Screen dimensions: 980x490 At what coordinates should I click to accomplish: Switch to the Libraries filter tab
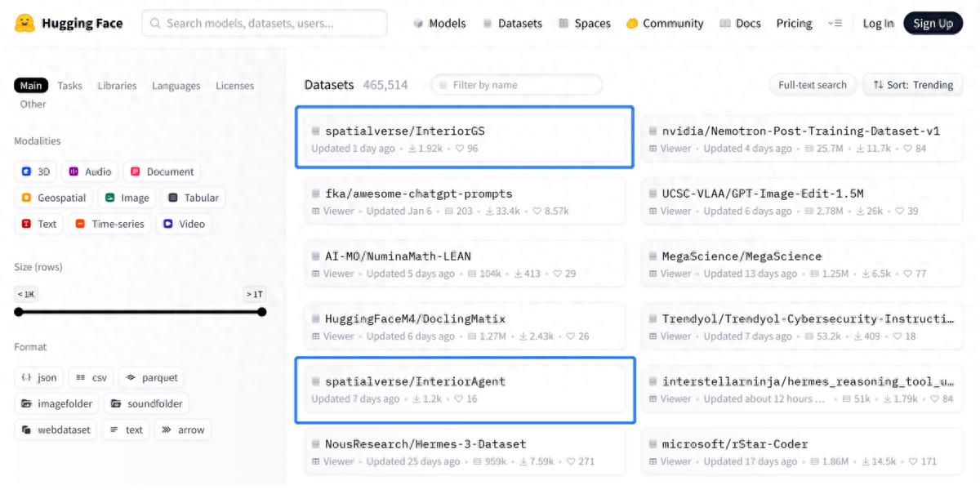click(117, 86)
